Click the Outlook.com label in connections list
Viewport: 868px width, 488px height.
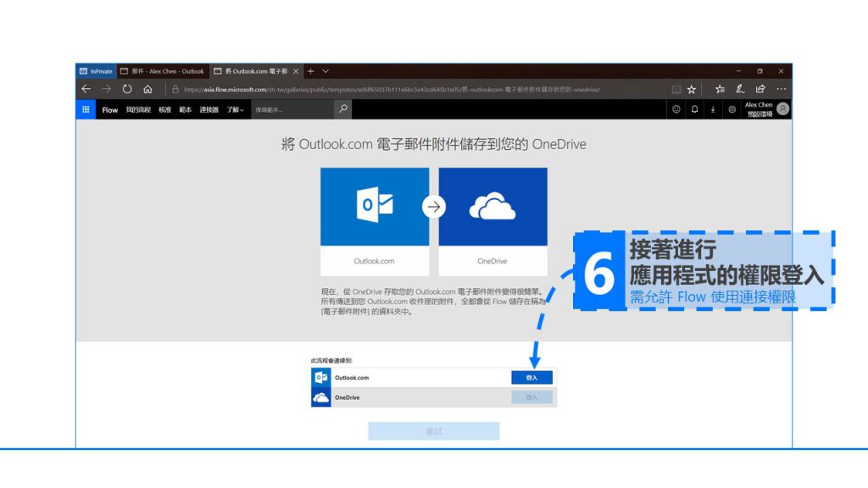pos(352,377)
